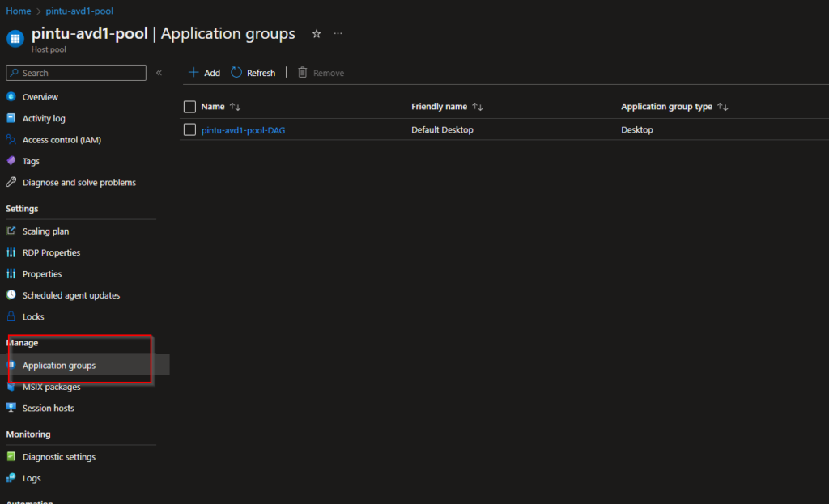This screenshot has width=829, height=504.
Task: Click the circular Refresh icon
Action: (x=236, y=72)
